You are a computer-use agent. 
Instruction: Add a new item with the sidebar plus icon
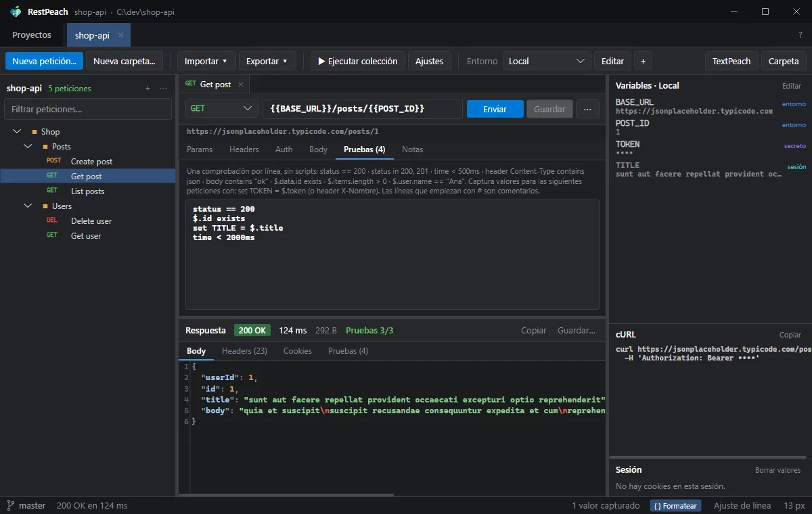coord(148,88)
